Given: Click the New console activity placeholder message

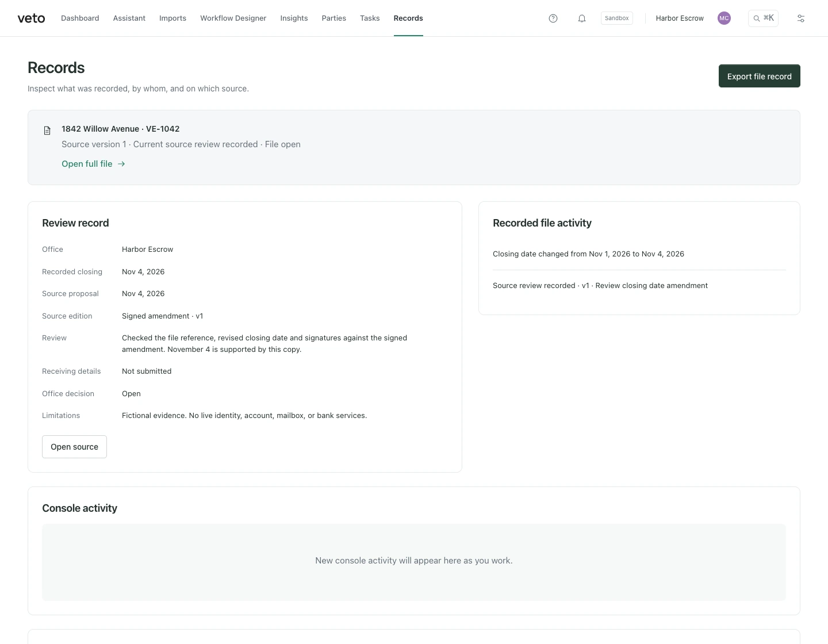Looking at the screenshot, I should pos(414,561).
